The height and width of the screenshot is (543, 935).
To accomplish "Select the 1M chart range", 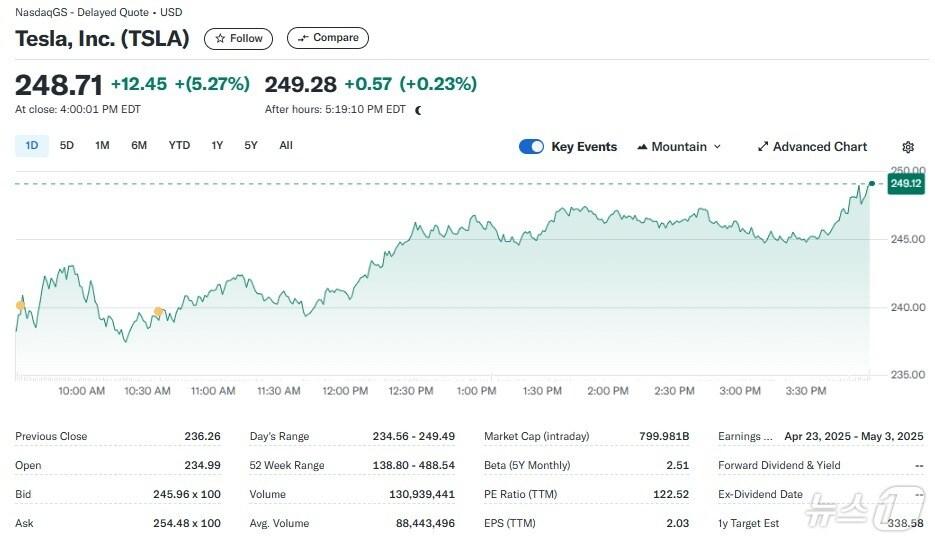I will point(102,146).
